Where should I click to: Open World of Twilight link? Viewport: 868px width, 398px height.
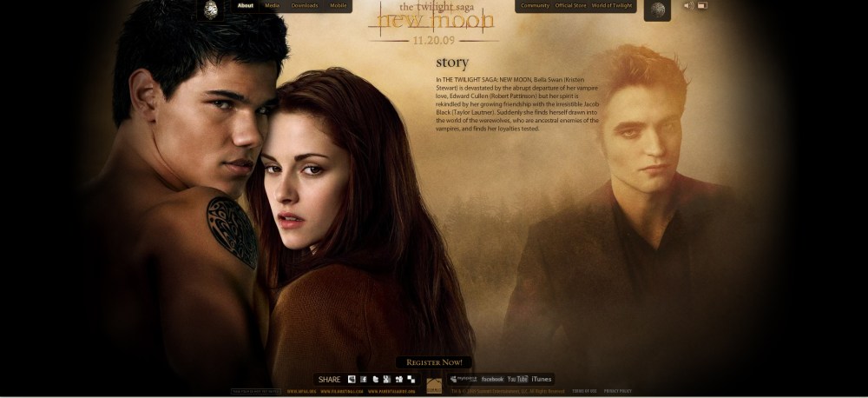(612, 6)
